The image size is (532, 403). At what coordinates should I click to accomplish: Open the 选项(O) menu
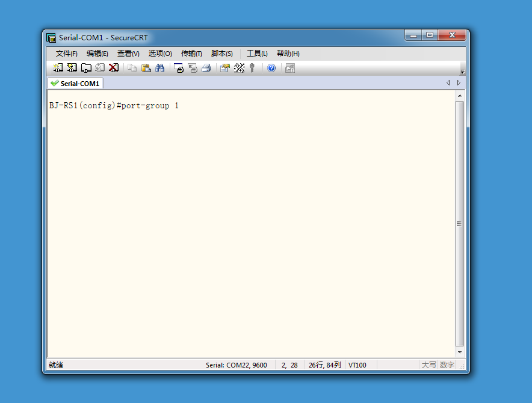[160, 54]
